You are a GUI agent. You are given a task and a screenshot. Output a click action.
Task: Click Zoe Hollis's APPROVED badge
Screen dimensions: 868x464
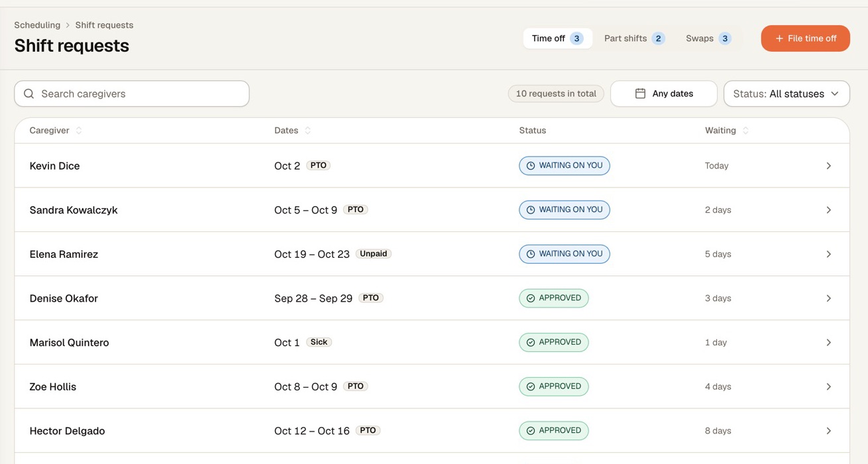(554, 386)
